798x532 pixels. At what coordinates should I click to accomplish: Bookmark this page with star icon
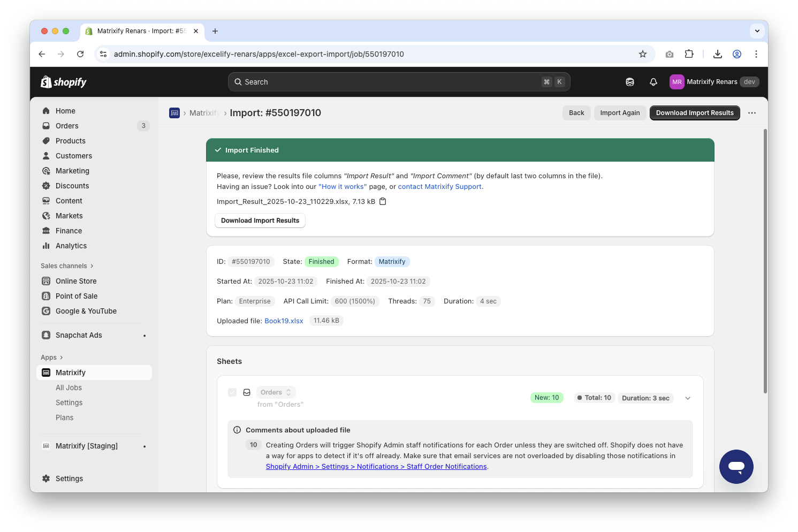pos(643,54)
